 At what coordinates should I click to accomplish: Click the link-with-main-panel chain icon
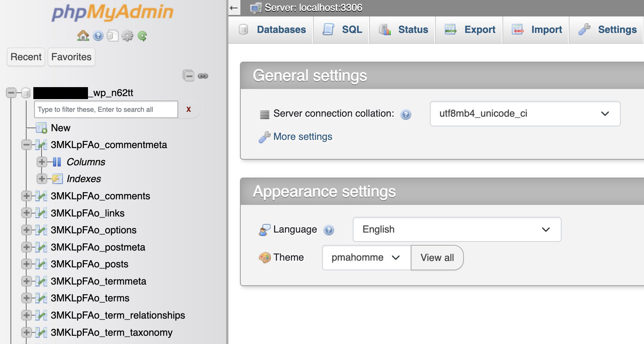[203, 76]
